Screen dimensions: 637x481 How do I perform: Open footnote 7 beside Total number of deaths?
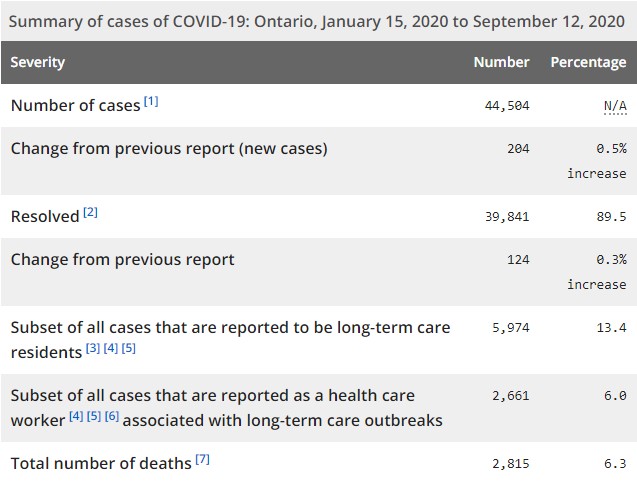203,459
